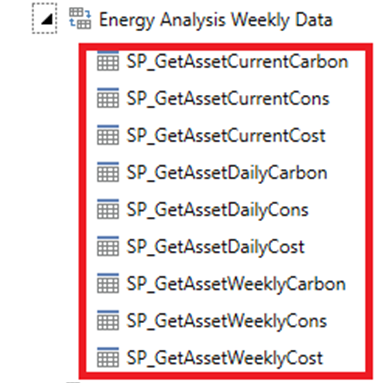Select SP_GetAssetWeeklyCost table
The width and height of the screenshot is (392, 383).
pyautogui.click(x=225, y=358)
